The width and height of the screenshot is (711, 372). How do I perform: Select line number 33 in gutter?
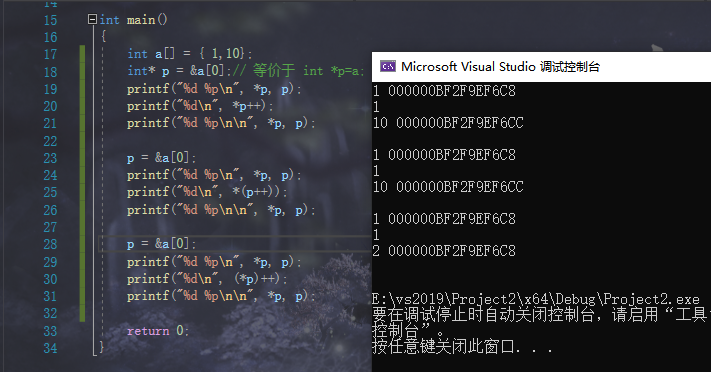click(x=50, y=331)
